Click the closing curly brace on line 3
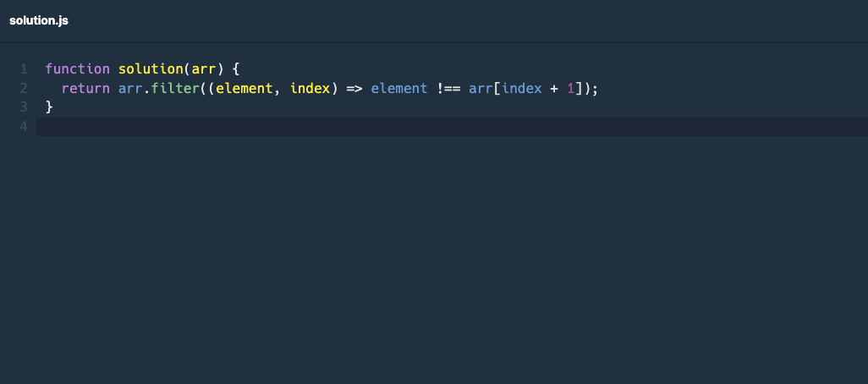Viewport: 868px width, 384px height. click(49, 107)
